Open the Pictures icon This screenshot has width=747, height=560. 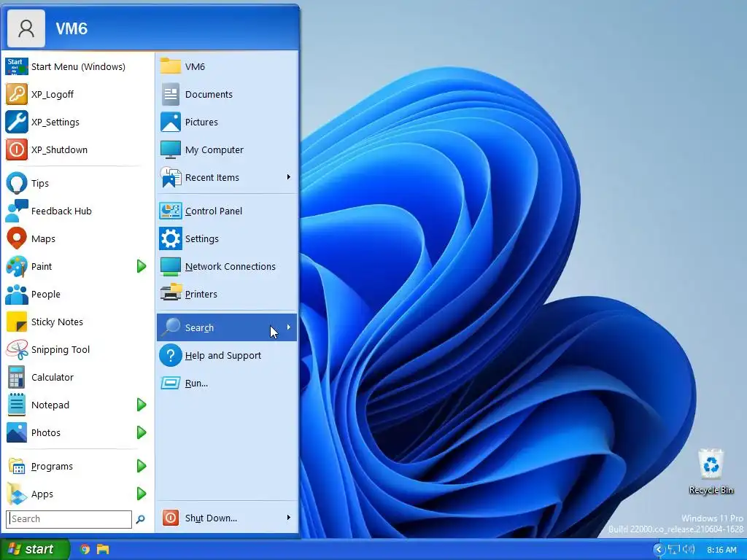[171, 122]
